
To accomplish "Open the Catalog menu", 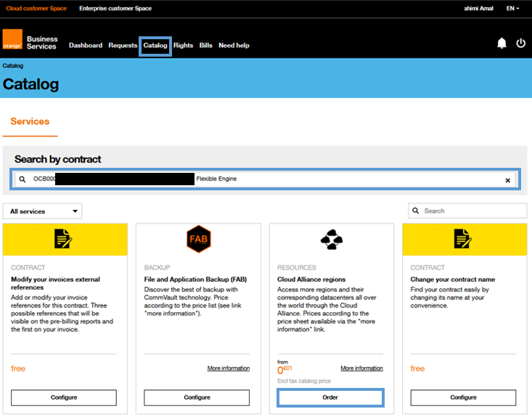I will click(155, 46).
